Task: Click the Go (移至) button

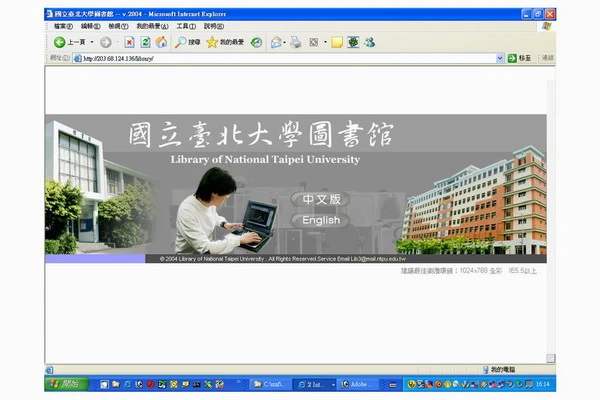Action: [519, 58]
